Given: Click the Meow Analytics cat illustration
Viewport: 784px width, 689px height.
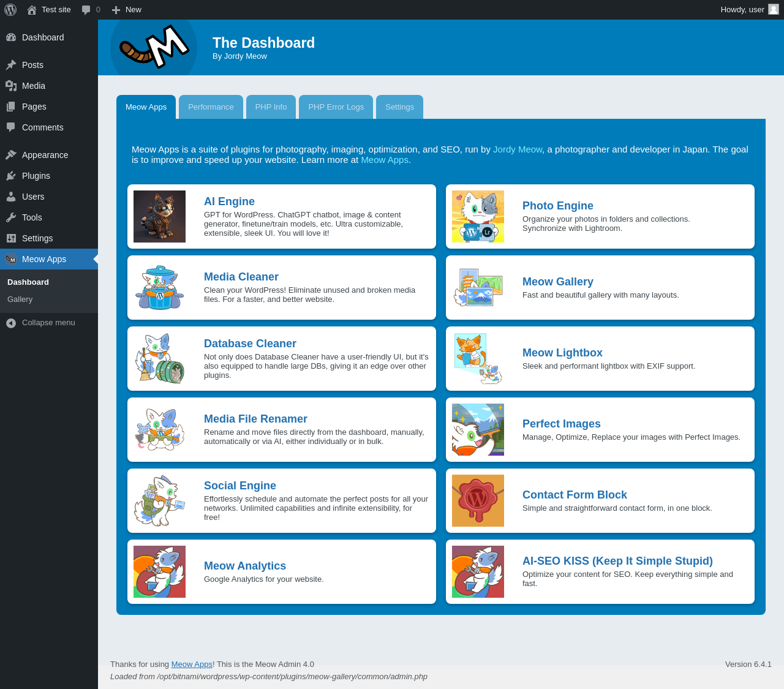Looking at the screenshot, I should 159,571.
